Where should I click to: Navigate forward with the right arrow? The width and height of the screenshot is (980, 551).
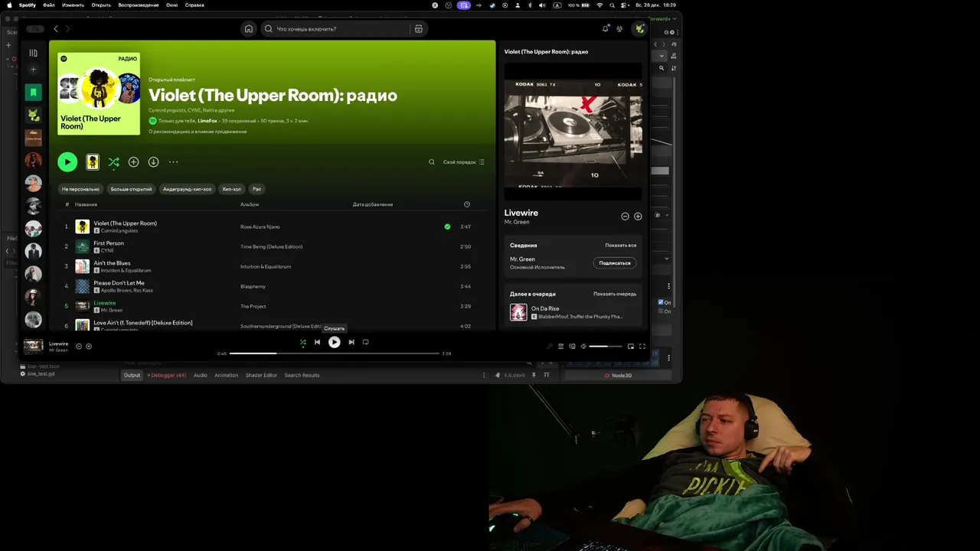[67, 29]
